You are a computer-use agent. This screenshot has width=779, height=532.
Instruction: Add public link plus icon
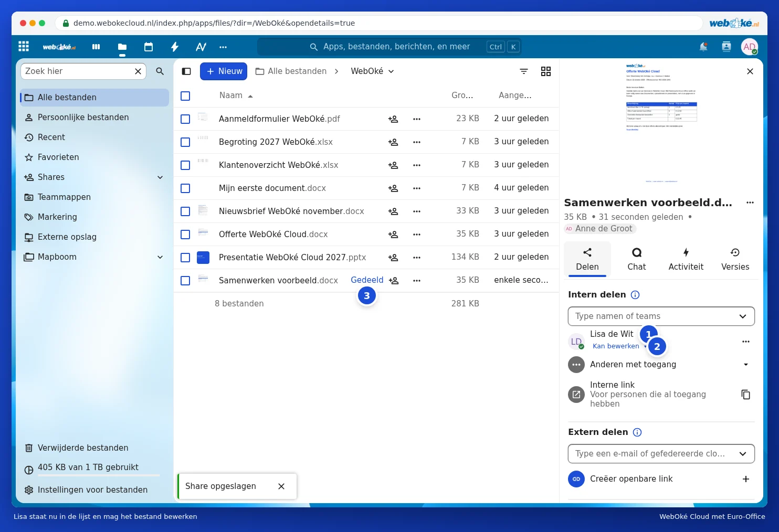(x=745, y=479)
